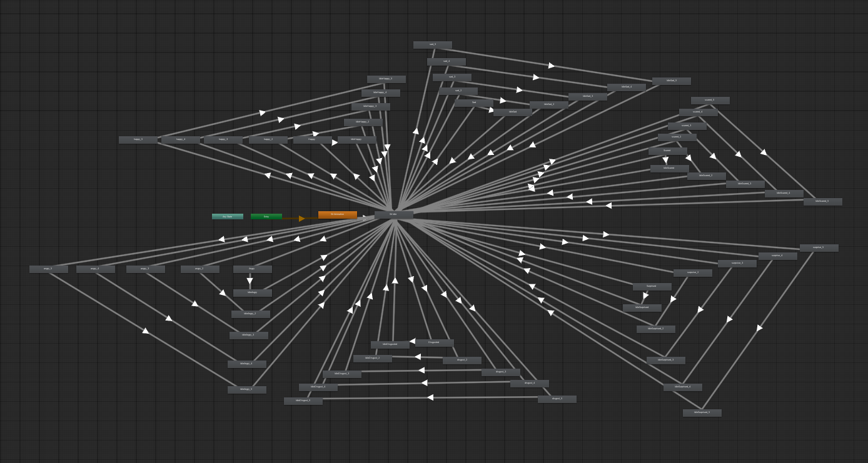Select the IdleAngry_2 state node
This screenshot has width=868, height=463.
tap(251, 314)
